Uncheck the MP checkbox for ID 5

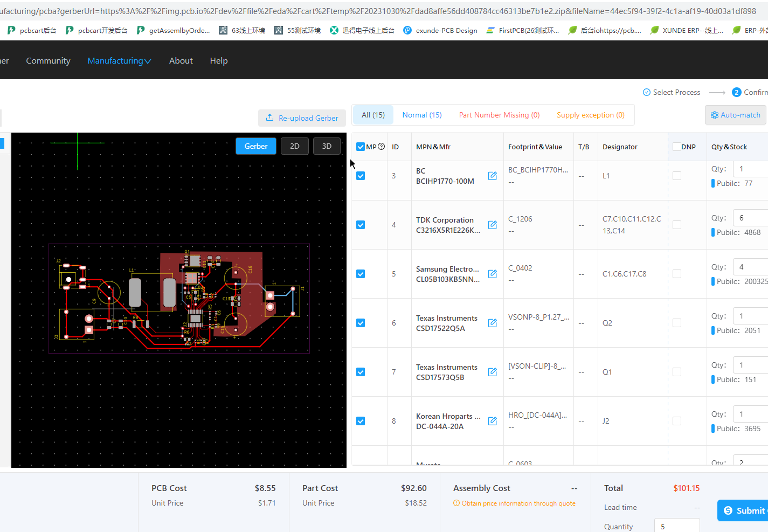coord(361,274)
